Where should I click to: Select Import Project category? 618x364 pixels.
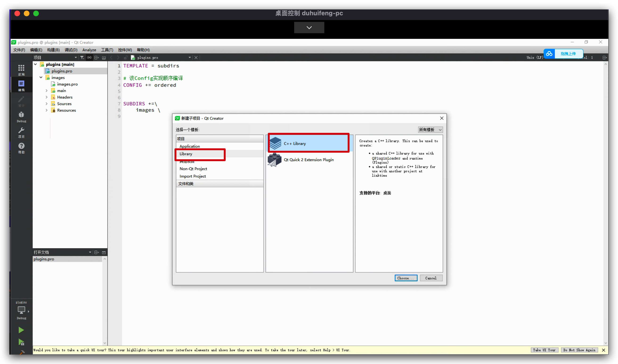tap(219, 176)
